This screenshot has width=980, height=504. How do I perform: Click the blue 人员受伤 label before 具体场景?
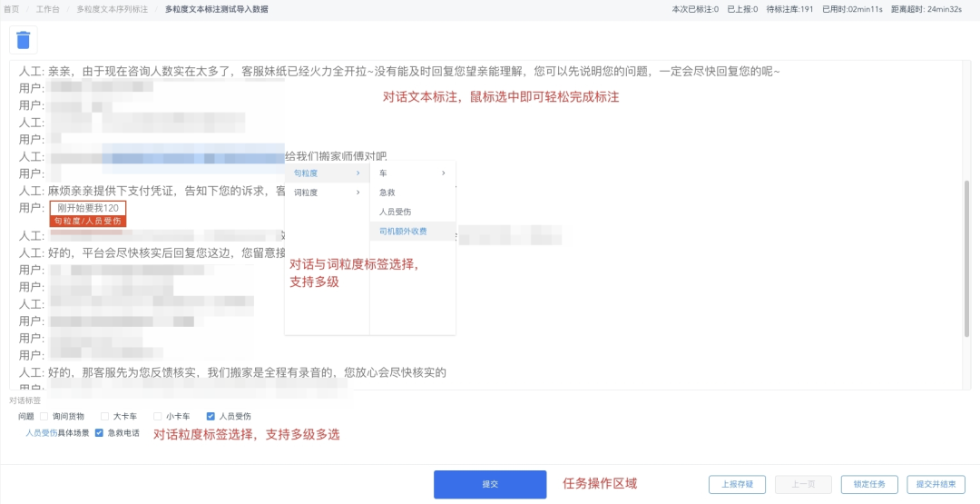tap(41, 433)
